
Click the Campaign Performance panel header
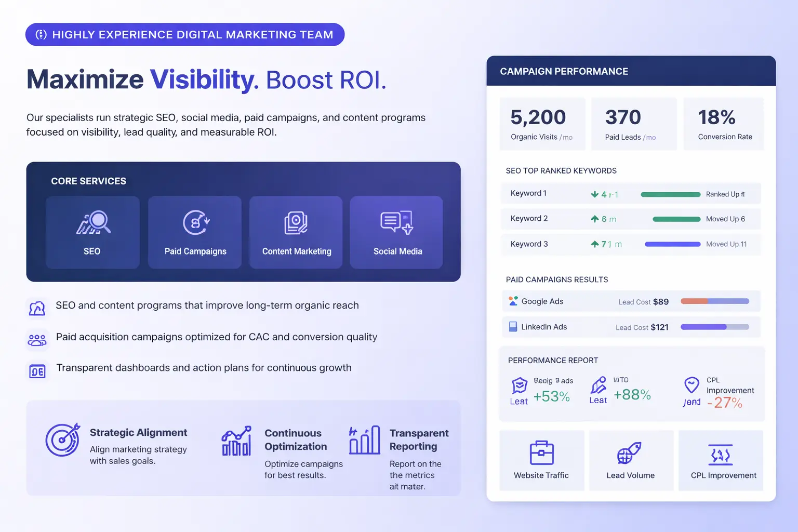coord(631,71)
